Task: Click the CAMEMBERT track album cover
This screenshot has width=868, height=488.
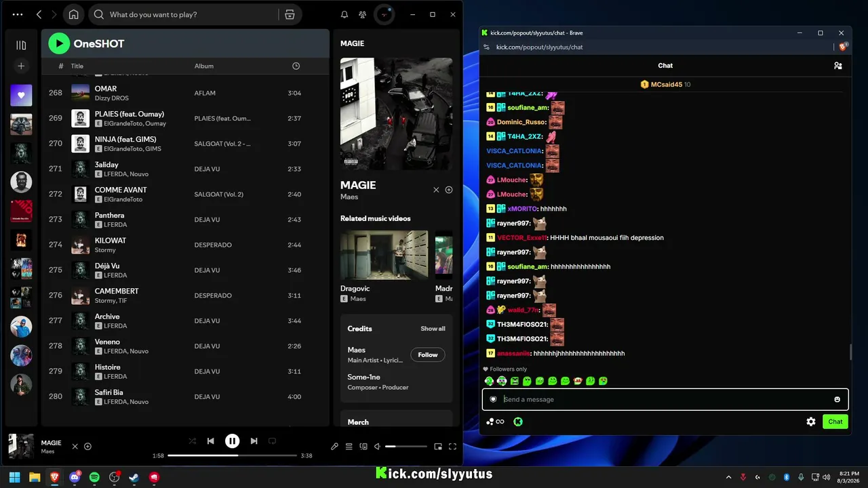Action: point(81,296)
